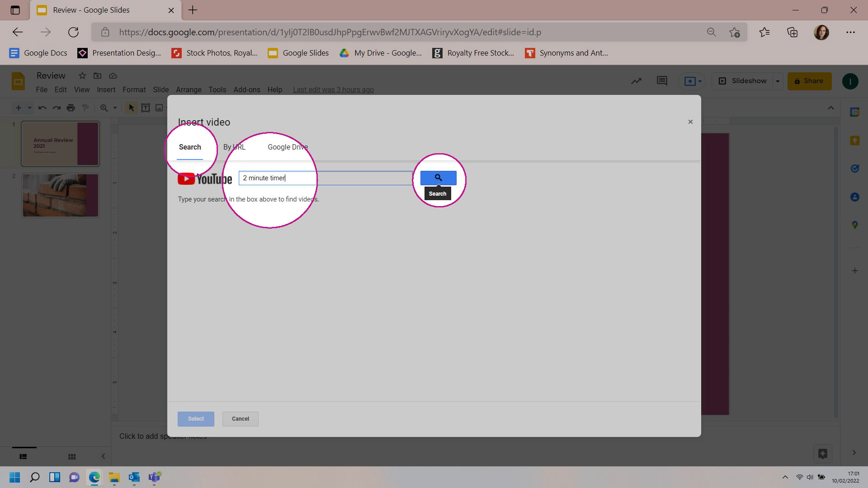Click the undo icon in toolbar

tap(41, 108)
